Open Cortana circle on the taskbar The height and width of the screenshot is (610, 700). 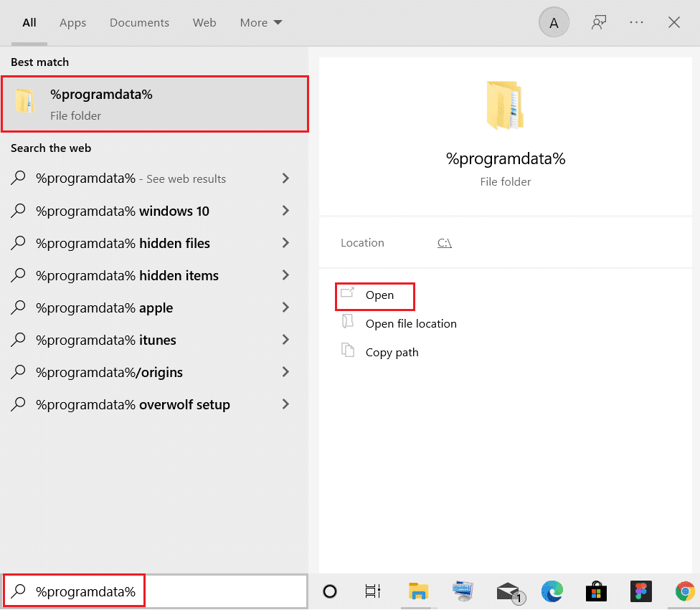tap(329, 591)
